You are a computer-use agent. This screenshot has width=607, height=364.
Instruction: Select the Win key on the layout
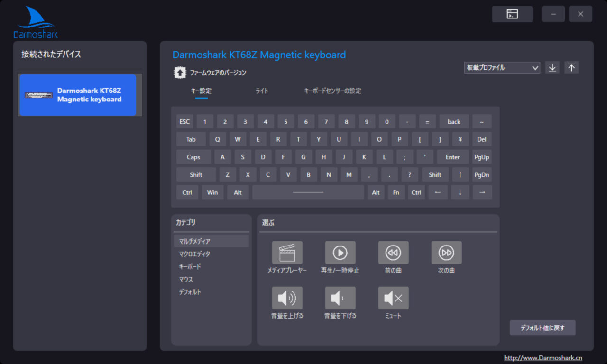tap(212, 192)
